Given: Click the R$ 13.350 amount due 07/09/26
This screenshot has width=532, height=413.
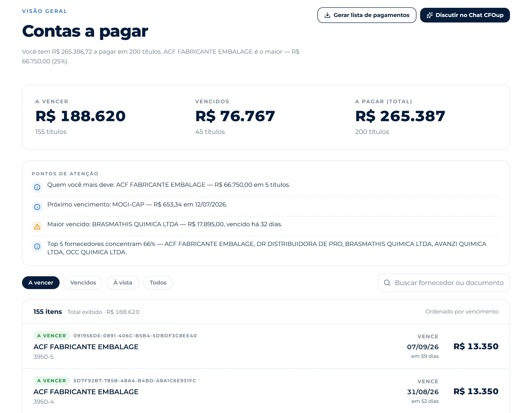Looking at the screenshot, I should click(476, 346).
